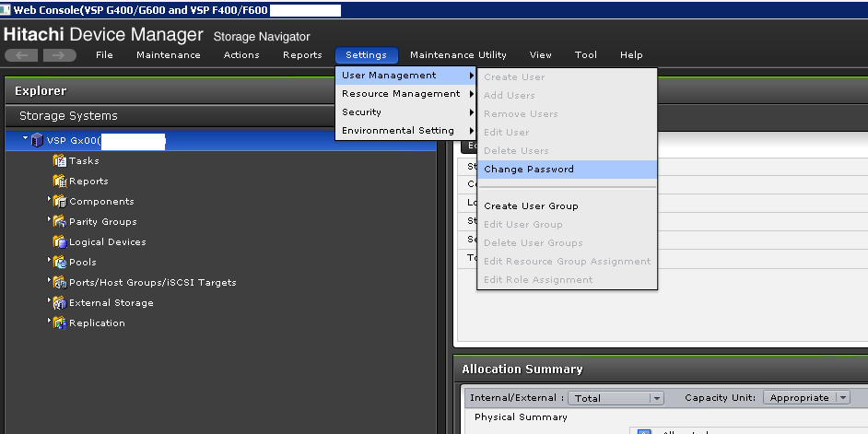Open the Environmental Setting submenu
This screenshot has width=868, height=434.
click(x=405, y=131)
